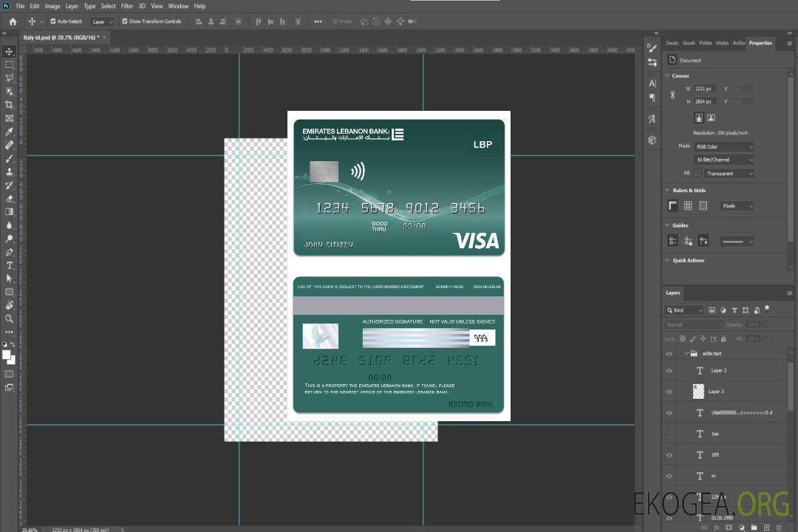Toggle grid display in Rulers & Grids
Viewport: 798px width, 532px height.
pos(688,205)
